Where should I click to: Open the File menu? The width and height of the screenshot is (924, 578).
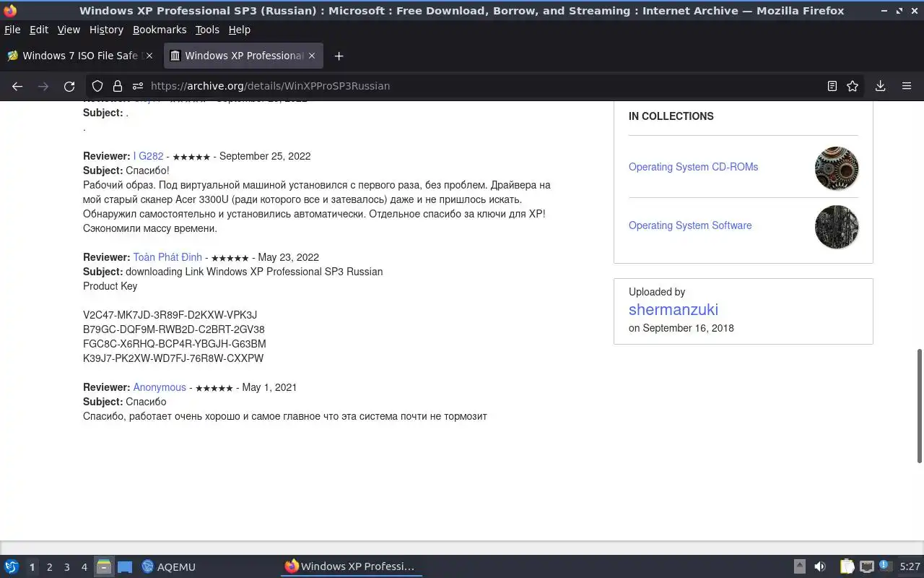[x=12, y=30]
